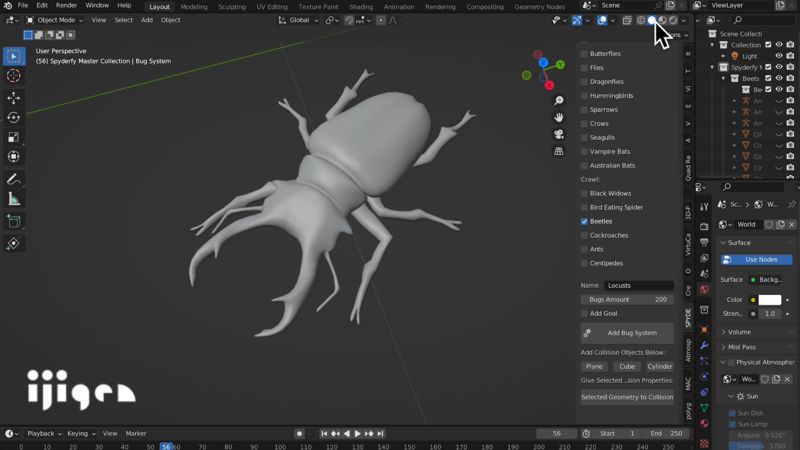Viewport: 800px width, 450px height.
Task: Enable the Dragonflies checkbox
Action: tap(584, 82)
